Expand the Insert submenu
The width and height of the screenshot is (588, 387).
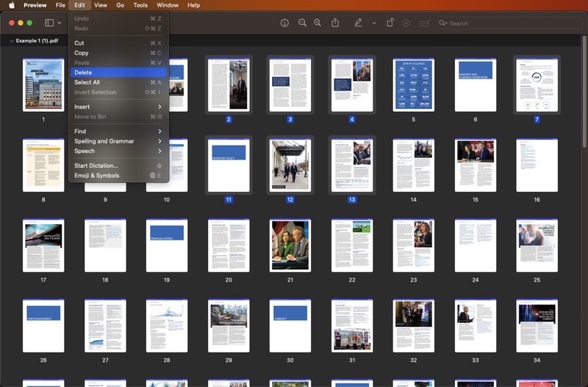pos(118,107)
